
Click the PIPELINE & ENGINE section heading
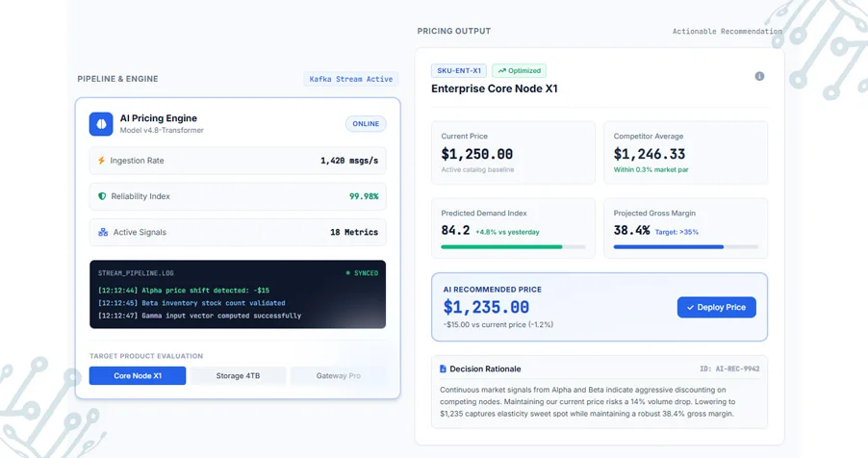[x=118, y=79]
